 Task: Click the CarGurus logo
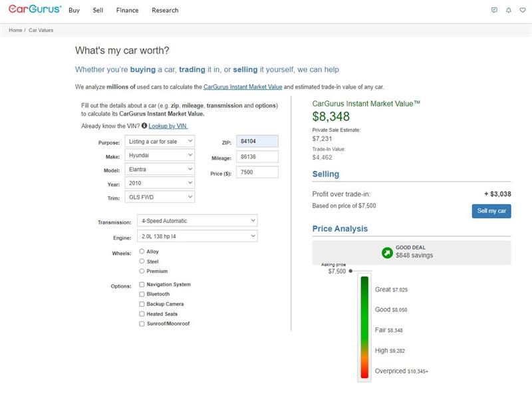pos(35,10)
